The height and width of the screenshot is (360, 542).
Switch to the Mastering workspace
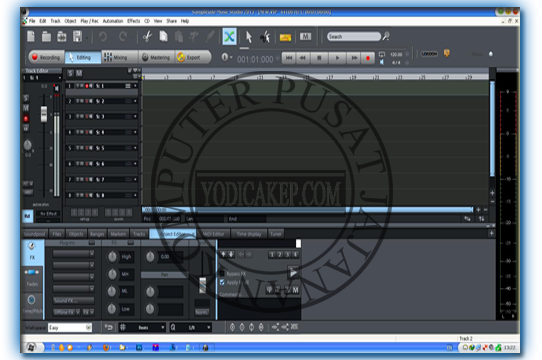pos(156,57)
